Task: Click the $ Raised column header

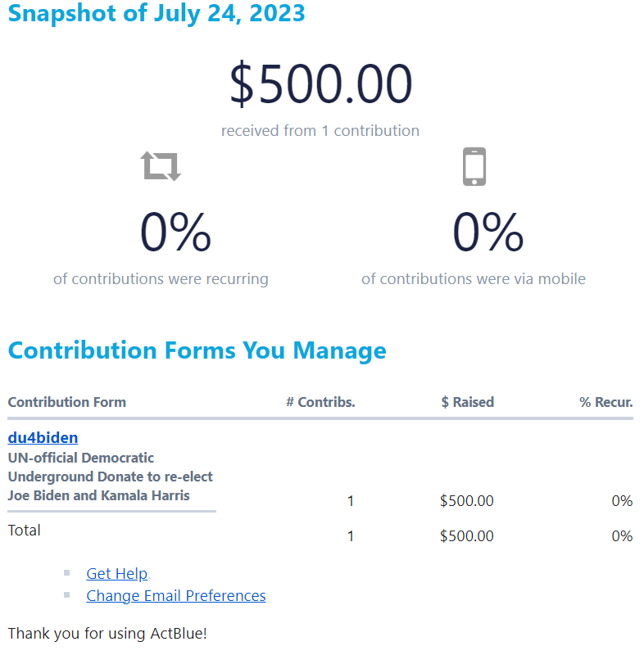Action: (x=468, y=402)
